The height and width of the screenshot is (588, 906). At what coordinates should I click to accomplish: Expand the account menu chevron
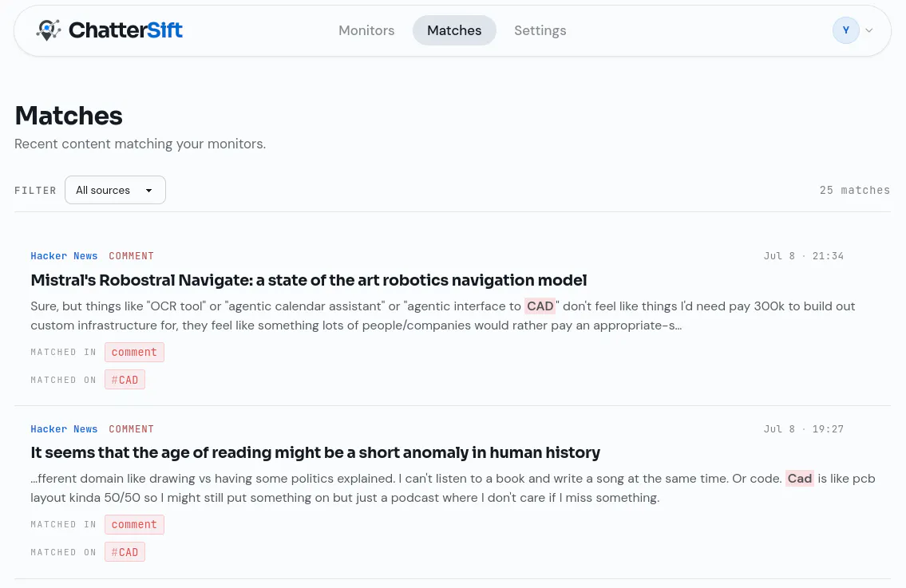[x=869, y=30]
